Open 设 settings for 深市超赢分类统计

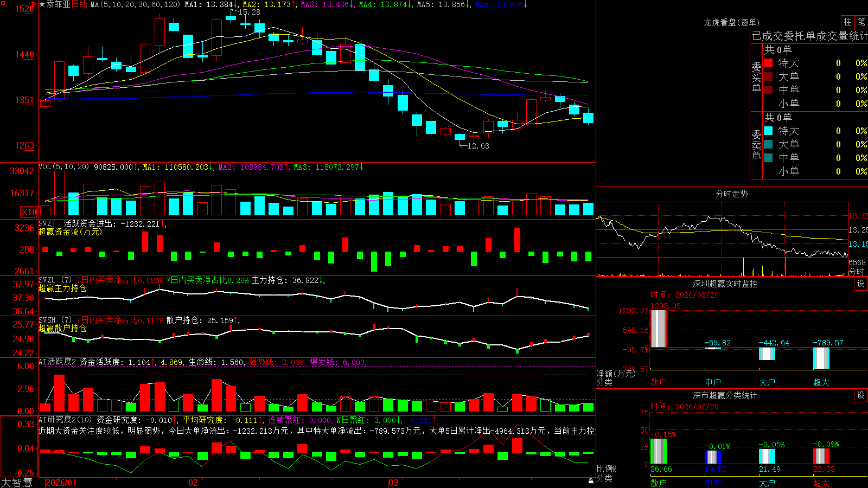point(861,395)
